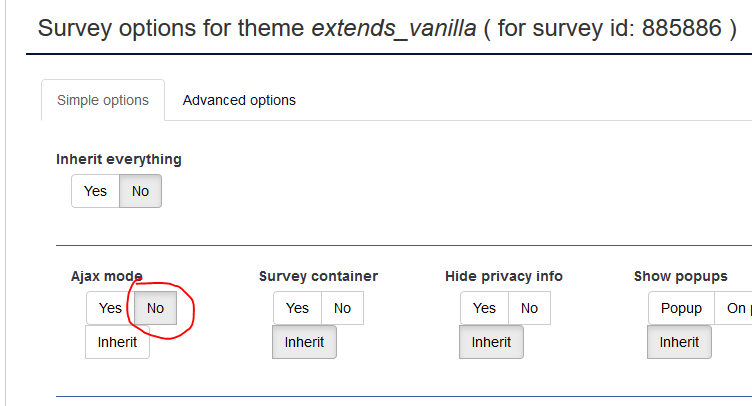Viewport: 752px width, 406px height.
Task: Select the cut-off 'On p...' popups option
Action: coord(735,308)
